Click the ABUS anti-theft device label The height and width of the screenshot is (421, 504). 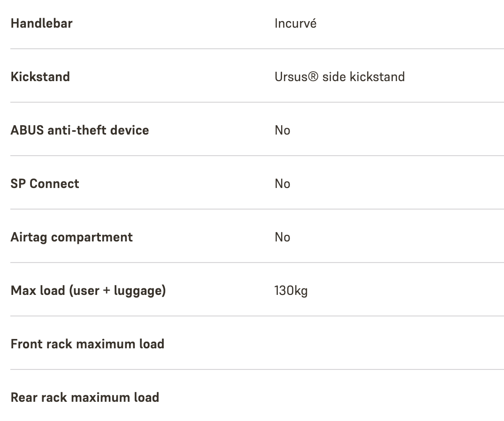tap(79, 130)
